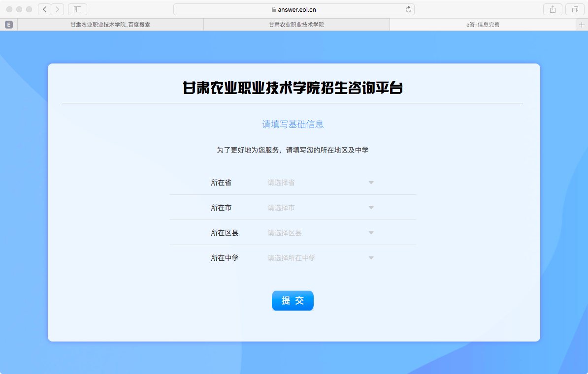Open the Share icon in the toolbar
This screenshot has height=374, width=588.
pyautogui.click(x=553, y=9)
